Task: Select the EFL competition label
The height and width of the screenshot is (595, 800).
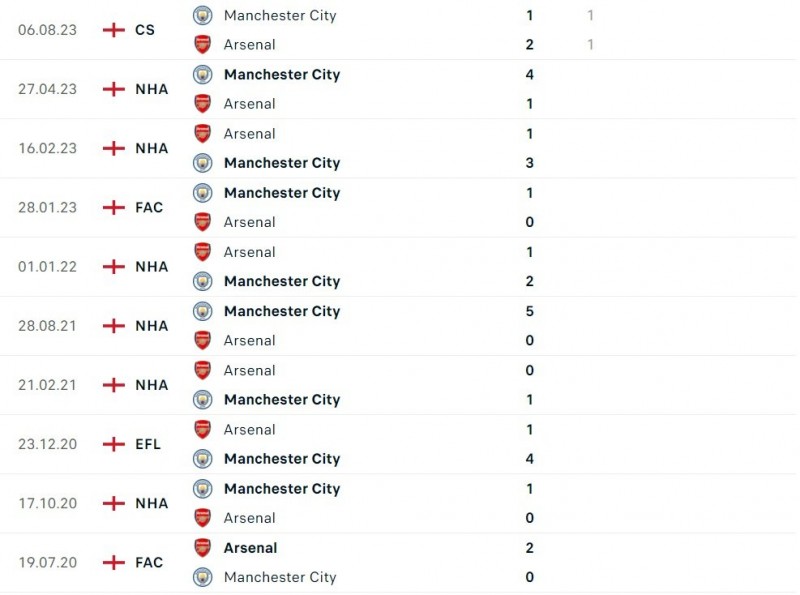Action: click(148, 444)
